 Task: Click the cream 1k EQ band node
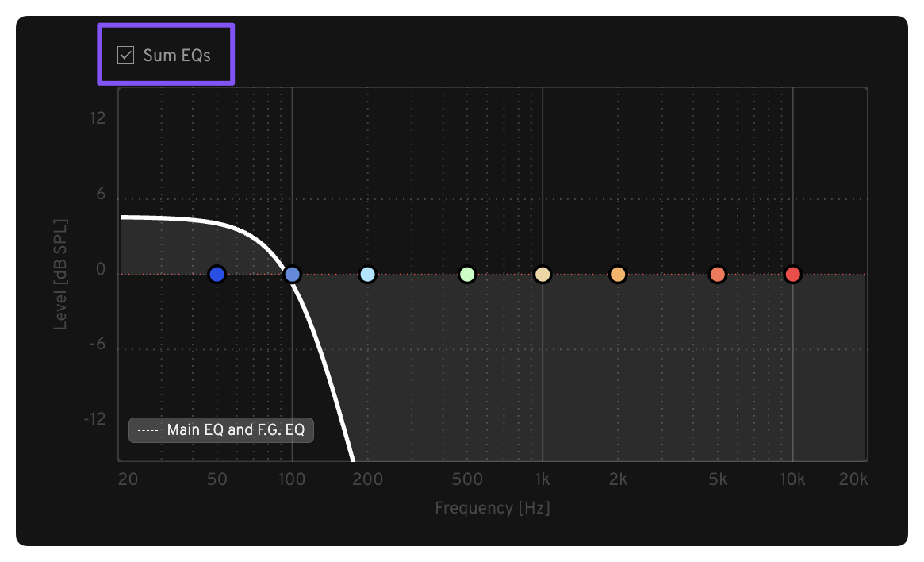click(543, 275)
